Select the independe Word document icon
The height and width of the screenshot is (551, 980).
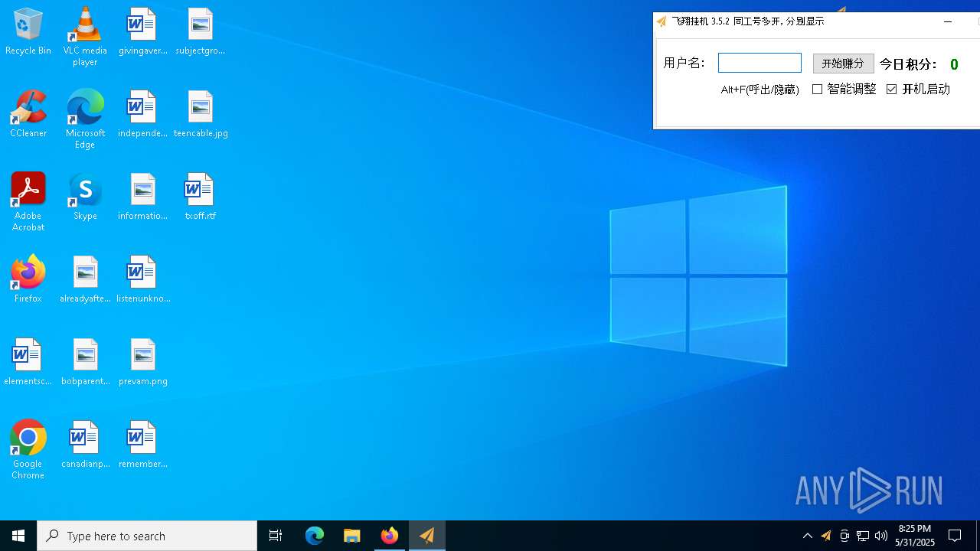(x=142, y=114)
